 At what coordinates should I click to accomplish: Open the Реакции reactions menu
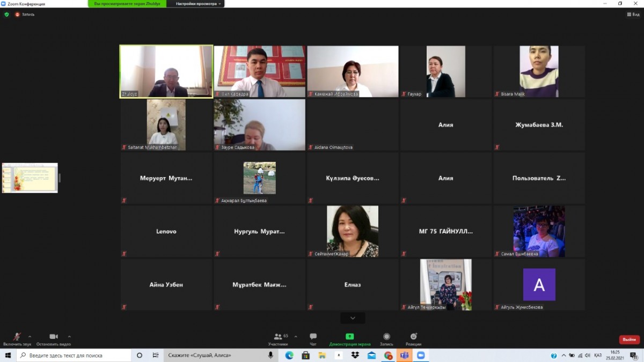coord(413,337)
